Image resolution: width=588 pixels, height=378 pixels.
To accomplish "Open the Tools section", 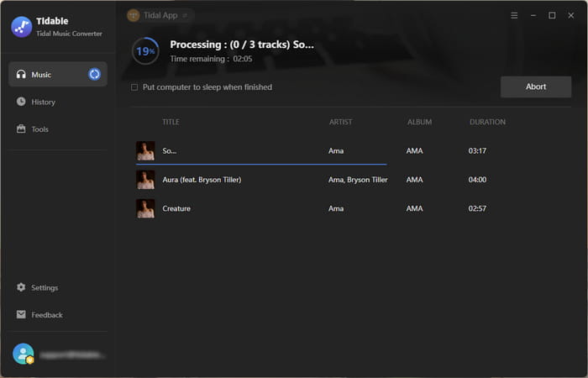I will point(58,129).
